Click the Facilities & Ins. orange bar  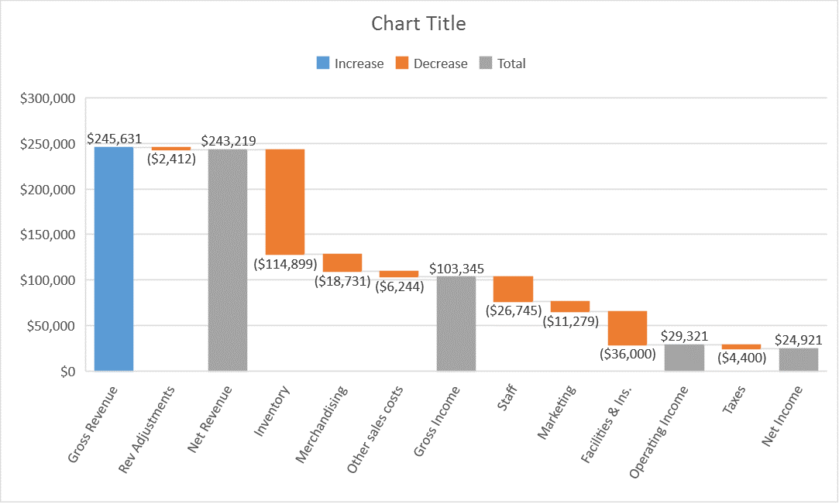pos(628,327)
